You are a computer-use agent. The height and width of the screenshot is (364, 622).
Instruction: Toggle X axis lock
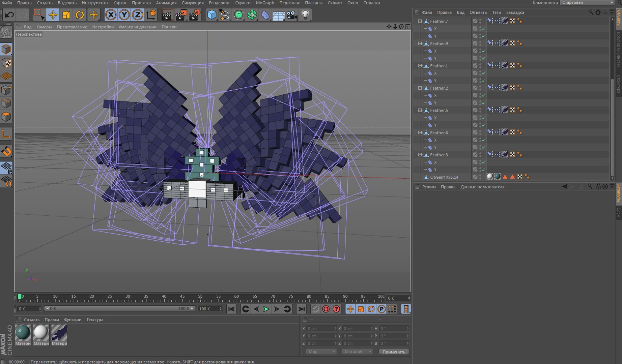tap(111, 15)
